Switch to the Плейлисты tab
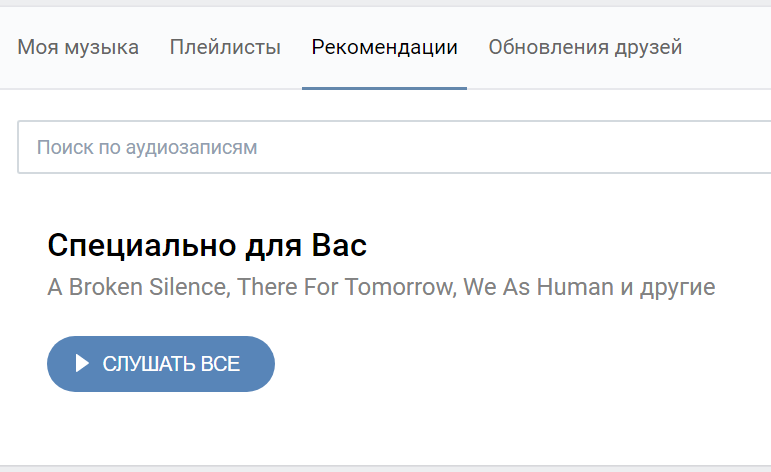The image size is (771, 472). coord(225,47)
